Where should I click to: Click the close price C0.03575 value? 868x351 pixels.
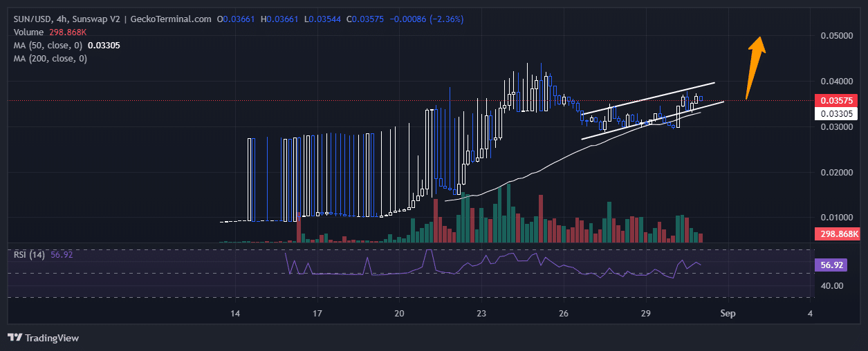tap(366, 19)
